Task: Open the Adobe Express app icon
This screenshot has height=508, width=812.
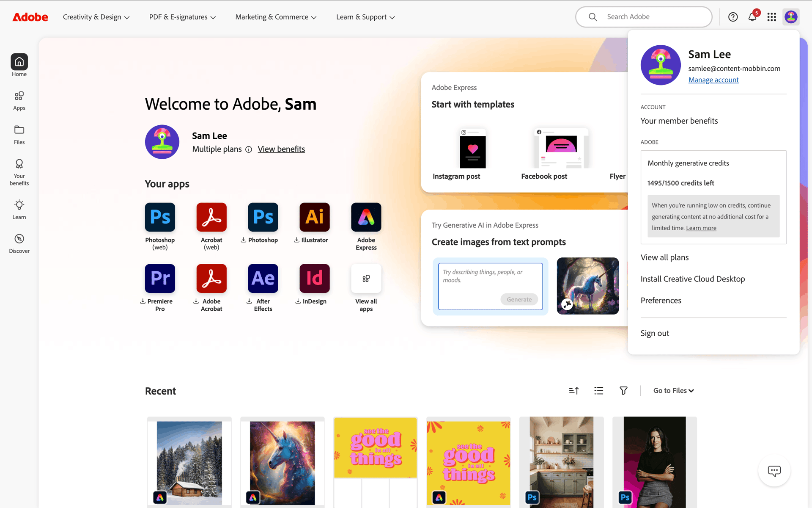Action: click(366, 217)
